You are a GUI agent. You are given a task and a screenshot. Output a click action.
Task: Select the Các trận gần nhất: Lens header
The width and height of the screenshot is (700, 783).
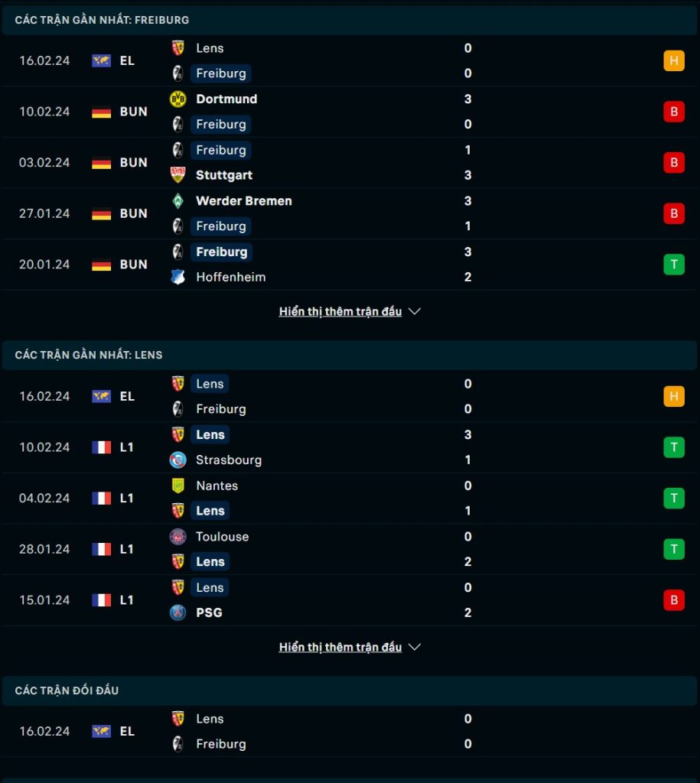[350, 355]
